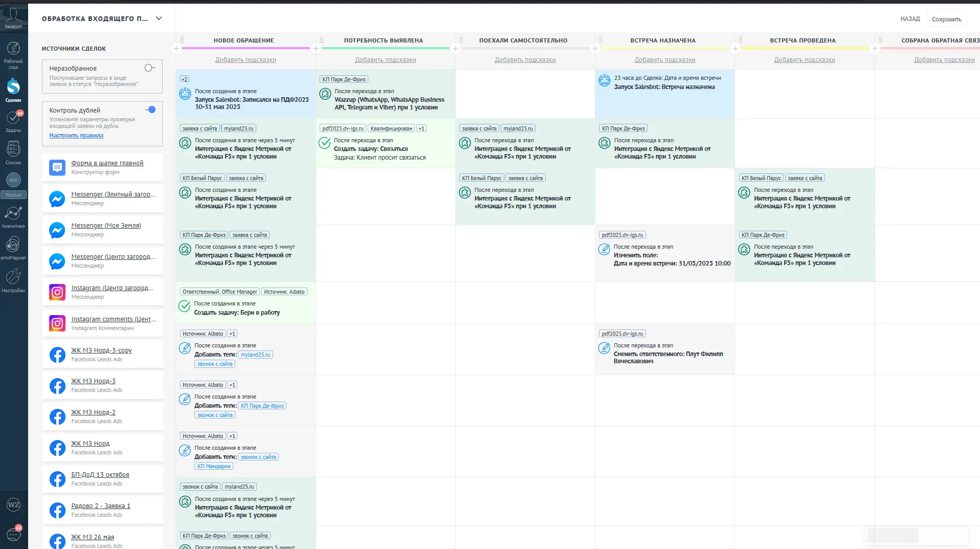Select the Новое обращение stage header
The height and width of the screenshot is (549, 980).
pos(243,40)
